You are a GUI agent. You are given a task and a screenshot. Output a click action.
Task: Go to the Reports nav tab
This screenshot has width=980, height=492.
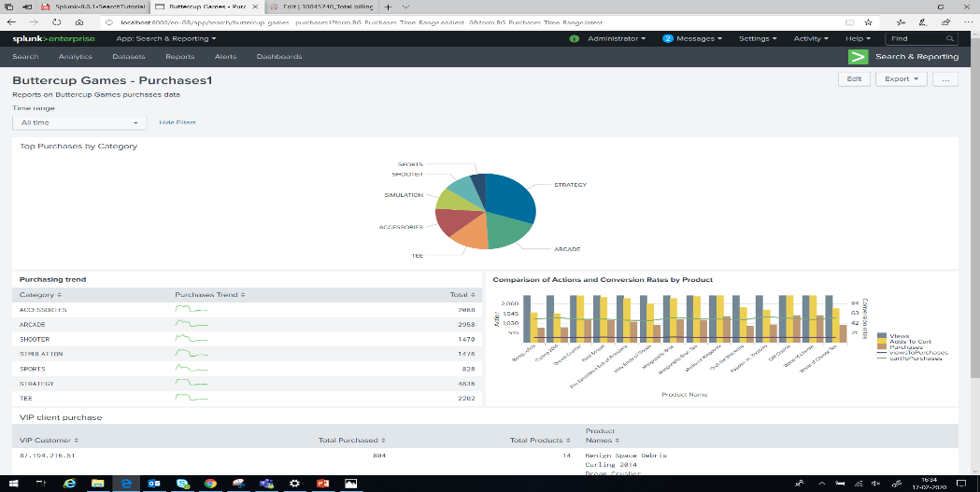point(180,57)
